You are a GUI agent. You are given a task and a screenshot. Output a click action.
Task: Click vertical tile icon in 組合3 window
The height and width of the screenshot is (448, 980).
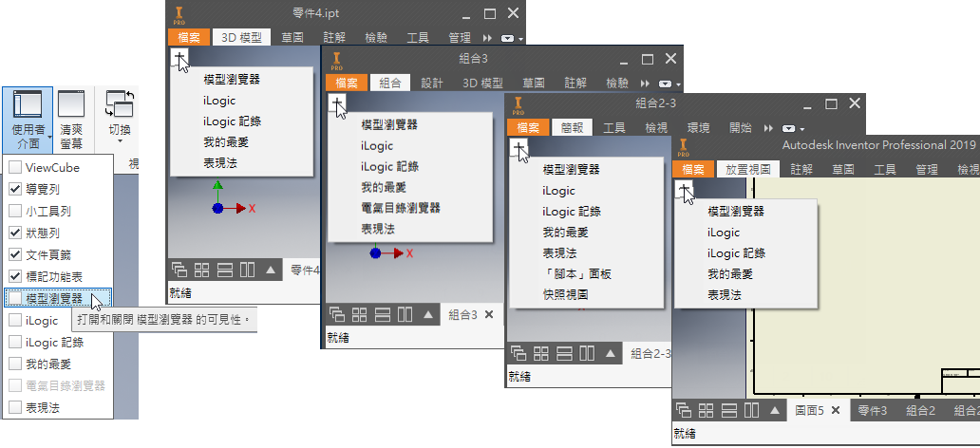[405, 315]
